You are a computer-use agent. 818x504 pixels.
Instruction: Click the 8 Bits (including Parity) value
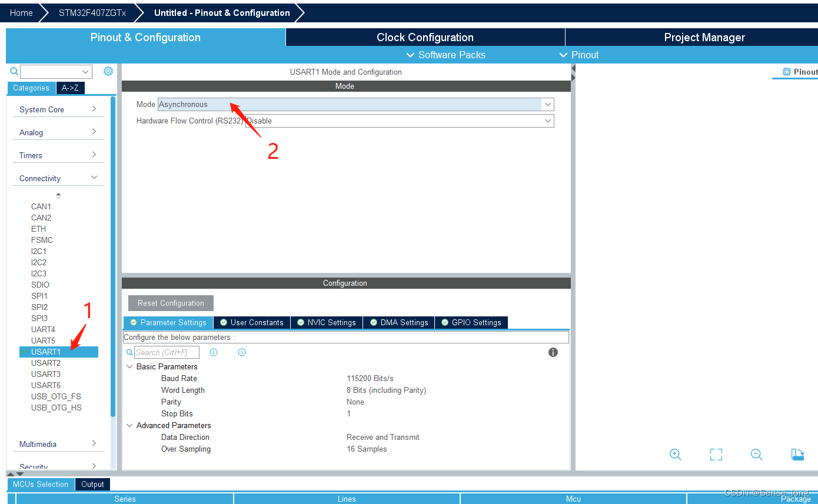coord(386,390)
